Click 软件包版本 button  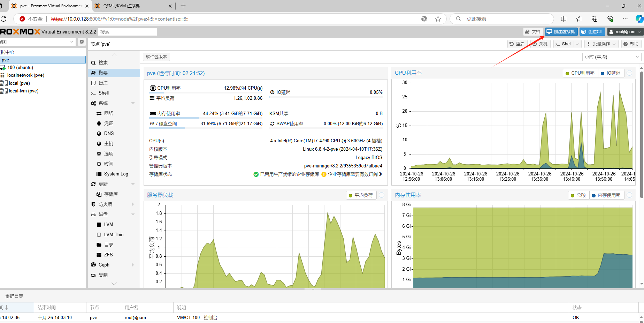pyautogui.click(x=156, y=57)
